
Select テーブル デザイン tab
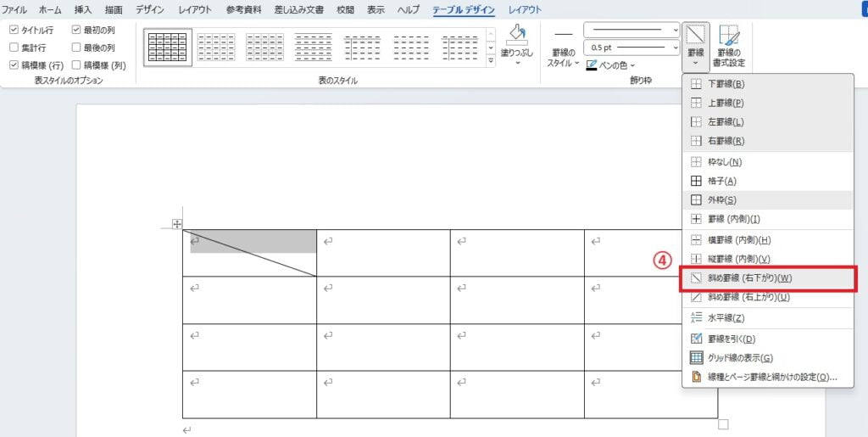tap(464, 9)
